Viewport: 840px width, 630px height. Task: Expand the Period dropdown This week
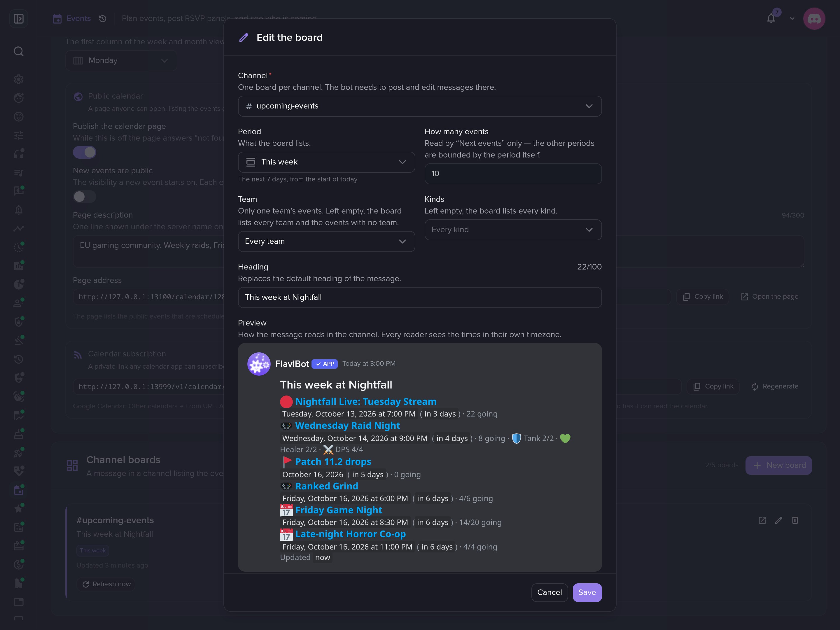(326, 162)
